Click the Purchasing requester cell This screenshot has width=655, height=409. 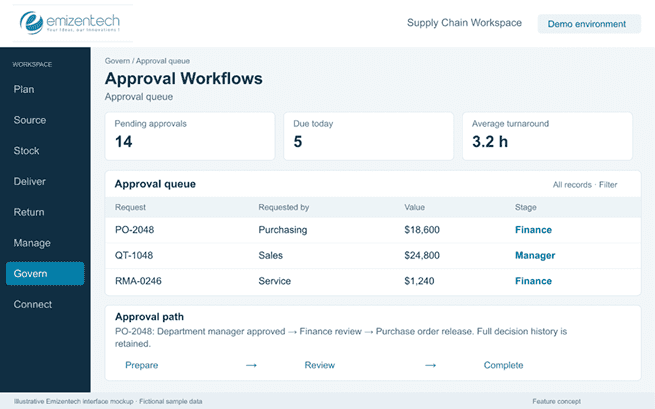283,230
